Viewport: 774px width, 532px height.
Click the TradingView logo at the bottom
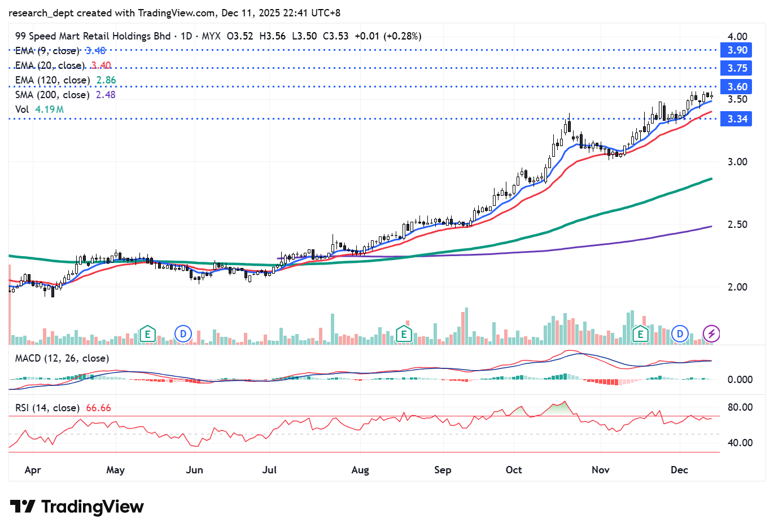77,507
